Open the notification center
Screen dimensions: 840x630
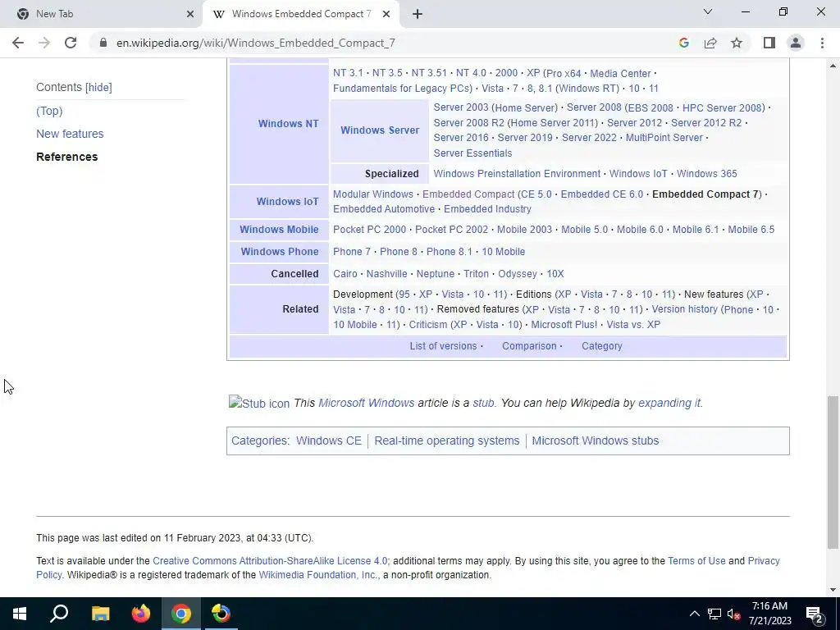coord(815,614)
